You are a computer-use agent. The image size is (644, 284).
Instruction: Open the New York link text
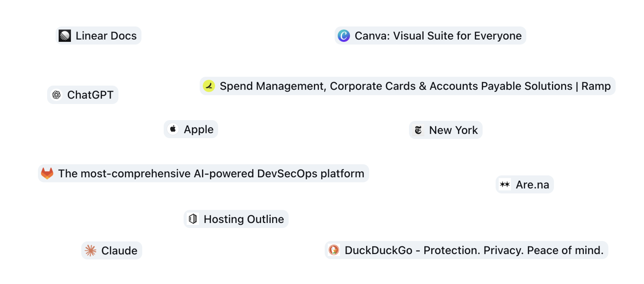tap(453, 130)
